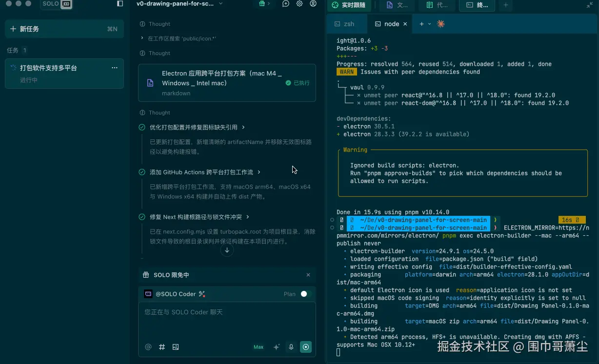Switch to the 文... document tab
Image resolution: width=599 pixels, height=364 pixels.
pyautogui.click(x=397, y=5)
